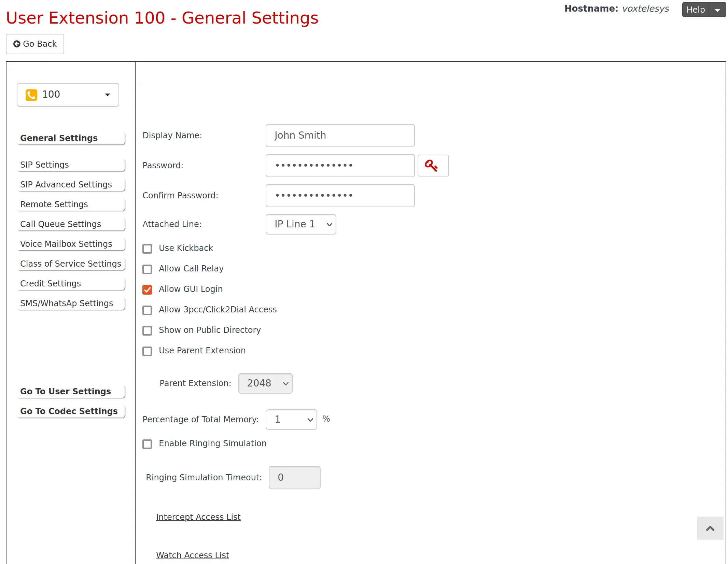The image size is (728, 564).
Task: Enable Ringing Simulation checkbox
Action: click(147, 444)
